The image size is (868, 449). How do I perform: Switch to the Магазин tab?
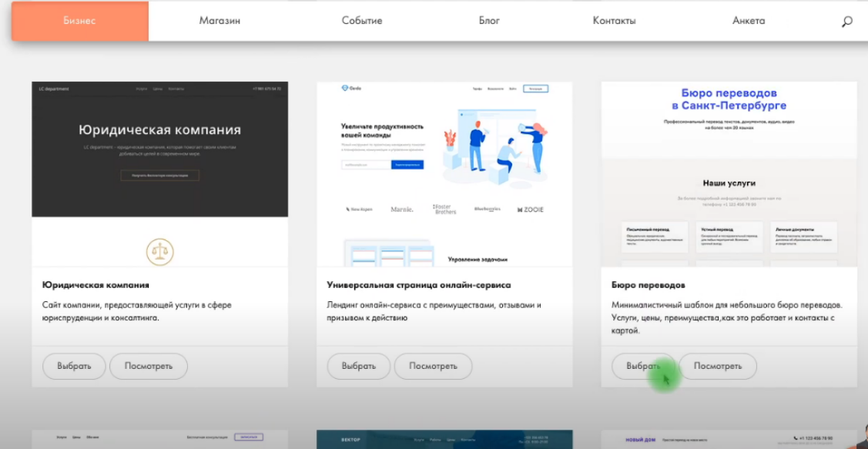click(x=220, y=21)
